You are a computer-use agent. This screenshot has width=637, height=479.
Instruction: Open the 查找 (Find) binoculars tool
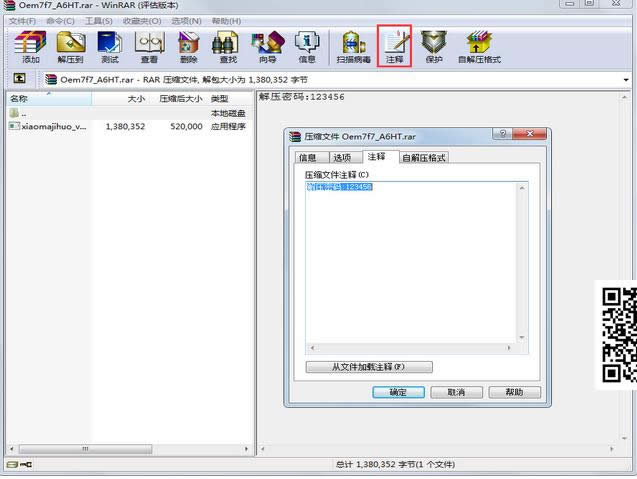[228, 46]
